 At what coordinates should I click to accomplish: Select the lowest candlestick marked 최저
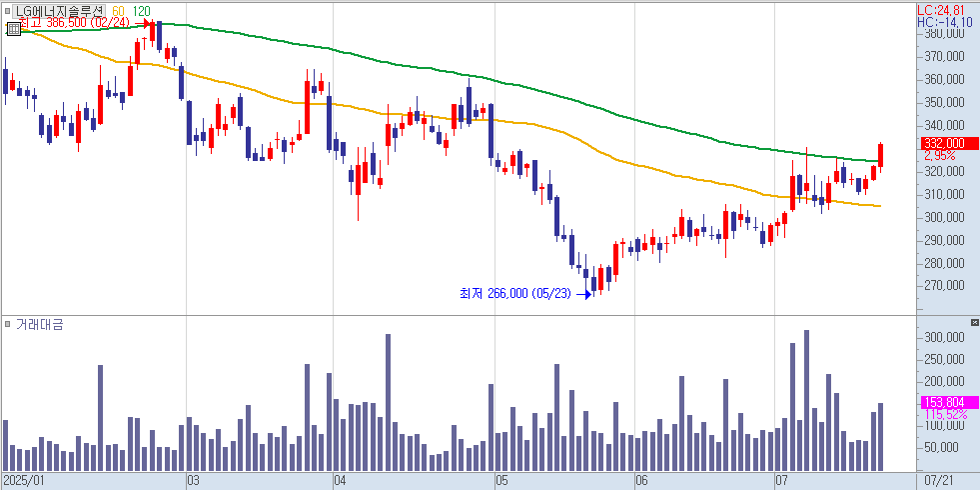593,282
